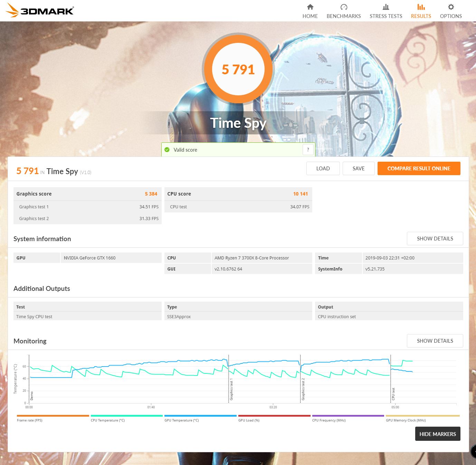Click the Stress Tests bar chart icon
The width and height of the screenshot is (476, 465).
(x=386, y=7)
